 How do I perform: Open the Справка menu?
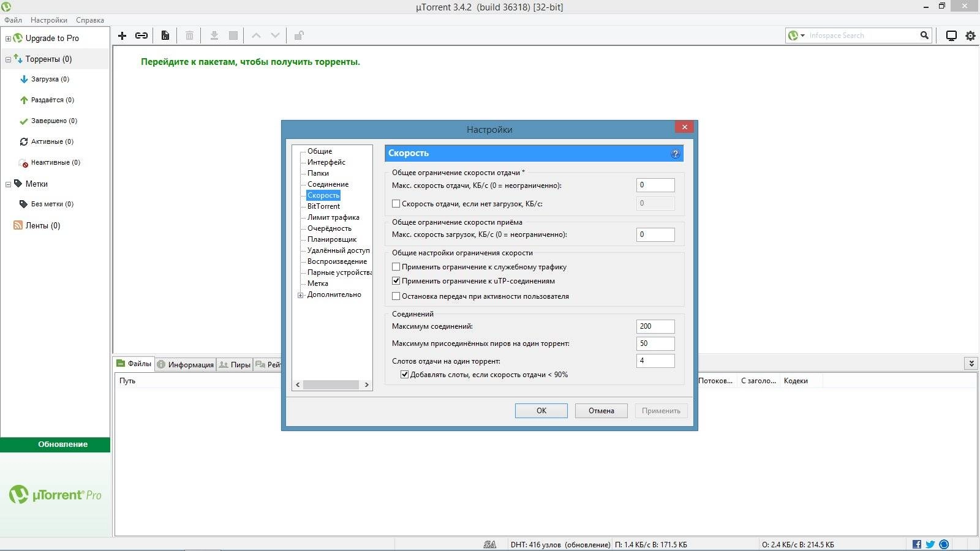90,20
